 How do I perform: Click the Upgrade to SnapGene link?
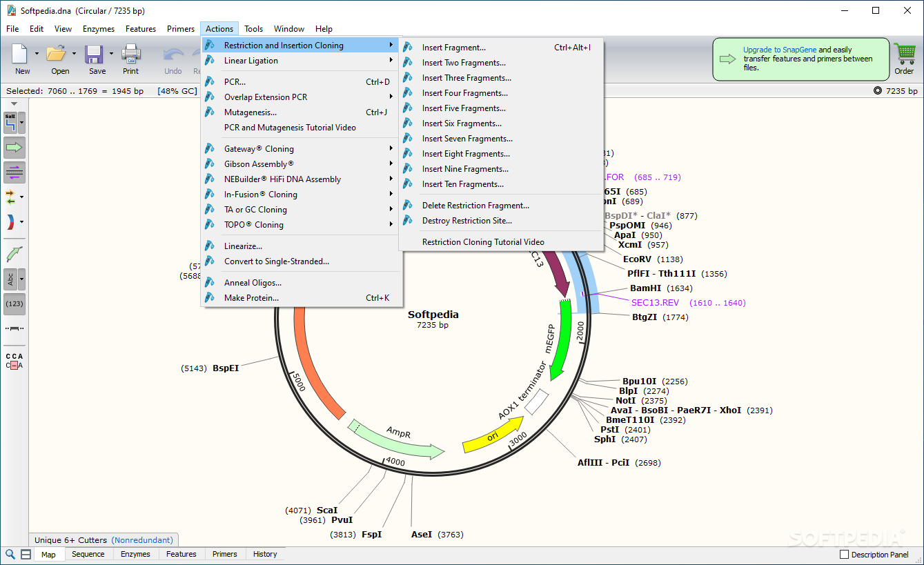[780, 50]
